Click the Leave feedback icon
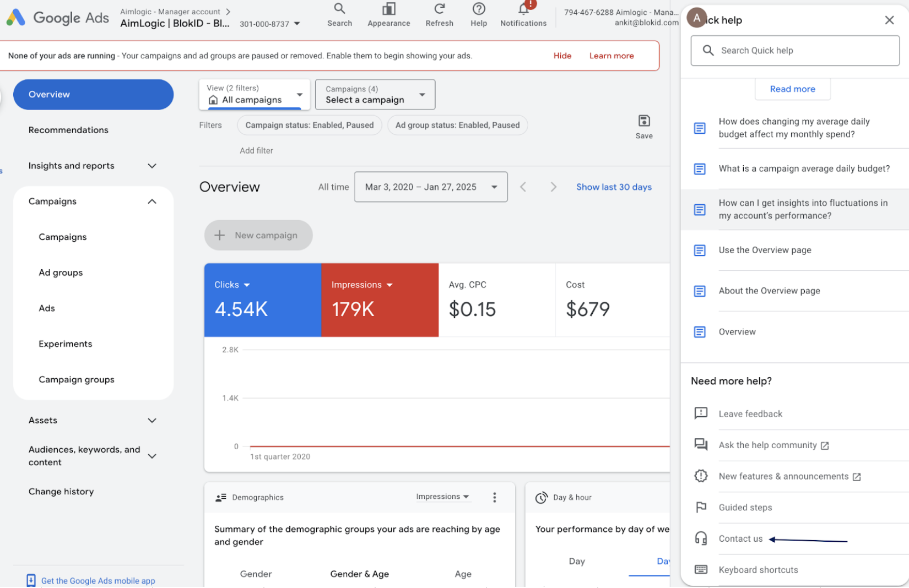This screenshot has height=588, width=909. click(x=701, y=413)
